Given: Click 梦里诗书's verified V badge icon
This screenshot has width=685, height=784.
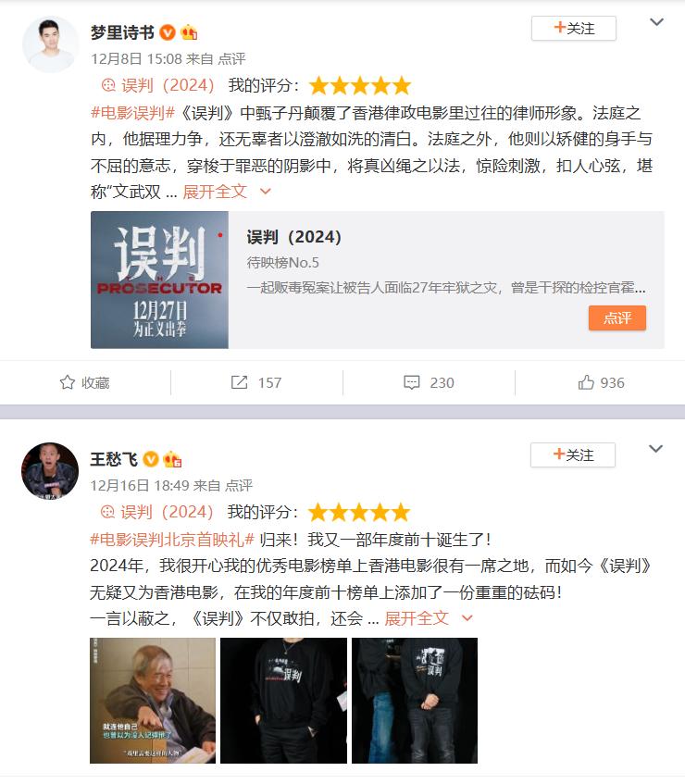Looking at the screenshot, I should [x=168, y=32].
